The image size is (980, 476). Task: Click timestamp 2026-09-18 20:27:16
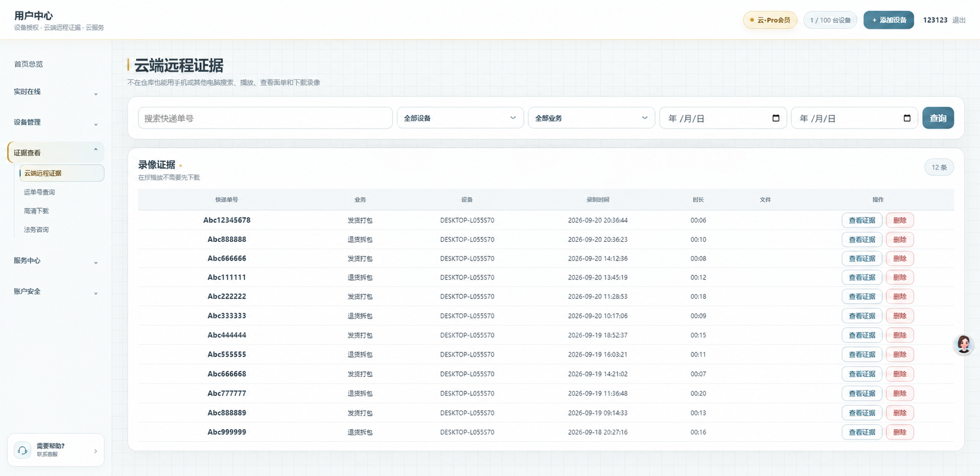598,432
